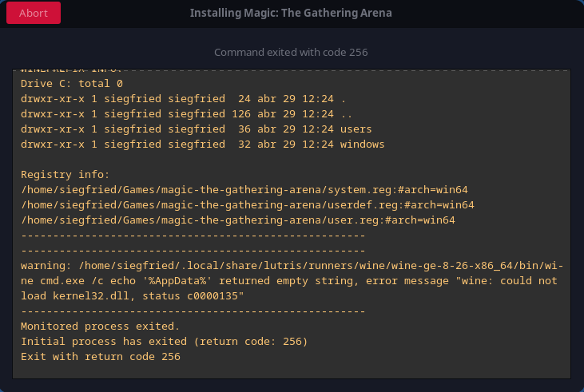Viewport: 584px width, 392px height.
Task: Select the directory row with size 24
Action: [x=183, y=99]
